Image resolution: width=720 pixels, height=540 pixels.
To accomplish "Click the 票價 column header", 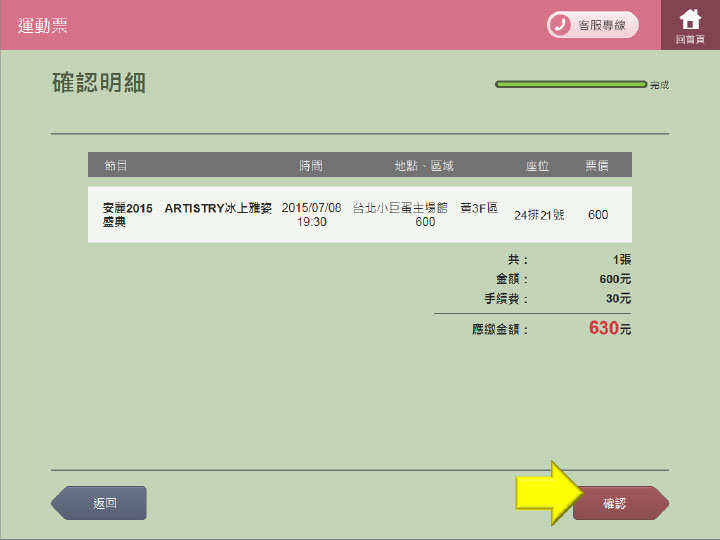I will (597, 165).
